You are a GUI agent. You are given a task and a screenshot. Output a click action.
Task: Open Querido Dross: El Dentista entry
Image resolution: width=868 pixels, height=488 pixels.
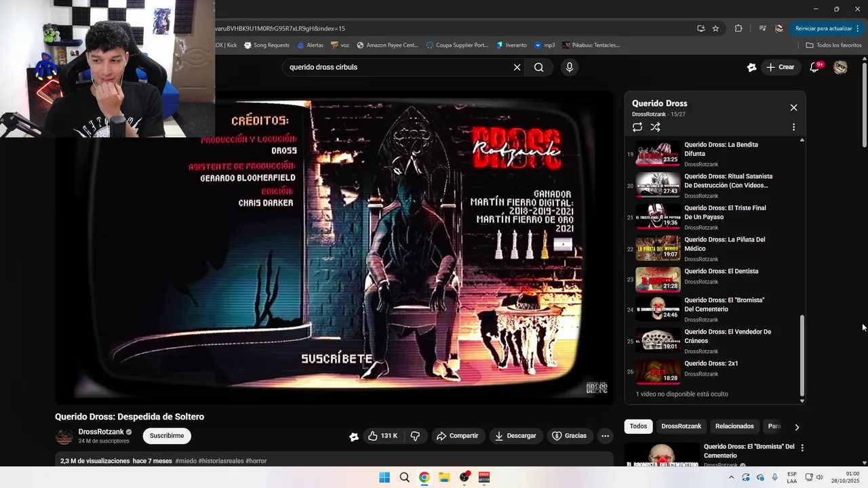pyautogui.click(x=722, y=271)
